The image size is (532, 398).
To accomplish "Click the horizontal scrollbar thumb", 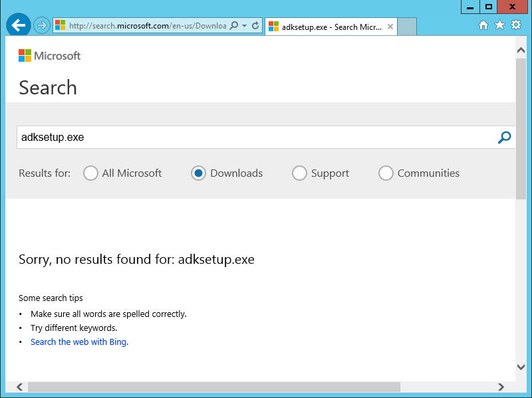I will click(x=213, y=387).
